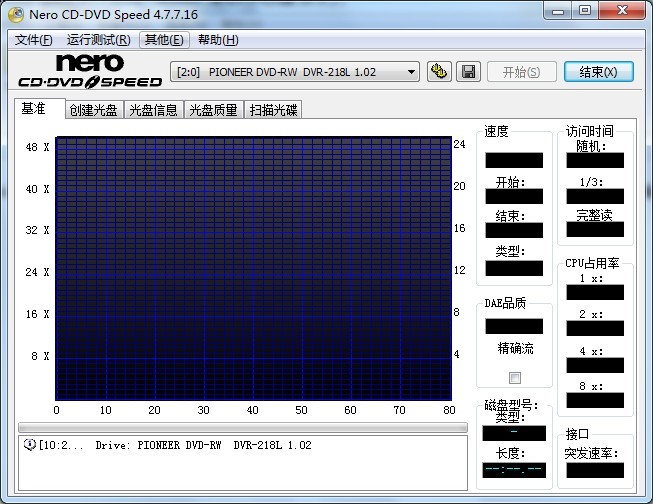The height and width of the screenshot is (504, 653).
Task: Click the 结束(X) button
Action: [598, 72]
